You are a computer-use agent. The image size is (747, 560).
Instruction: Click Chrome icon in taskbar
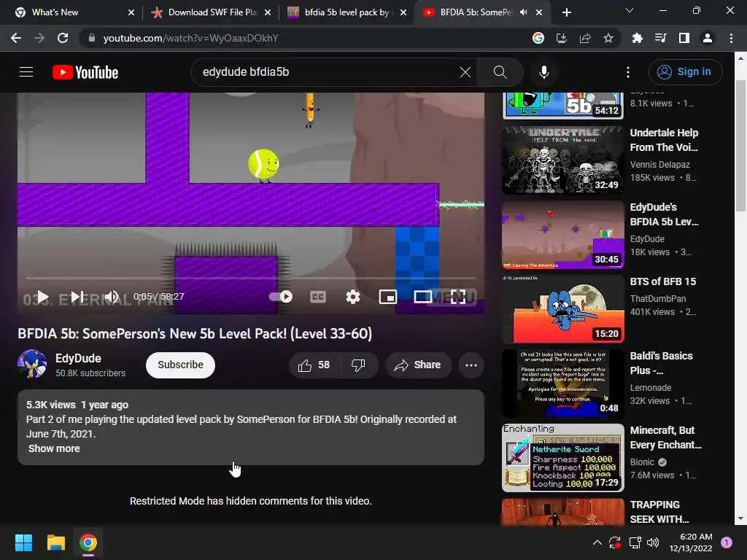point(88,542)
